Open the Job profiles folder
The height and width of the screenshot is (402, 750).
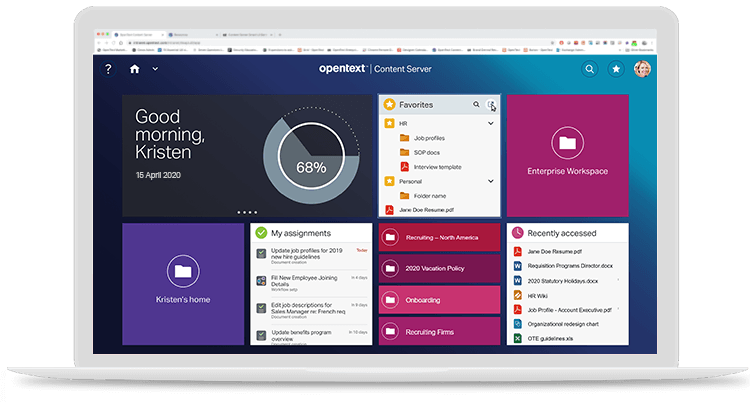430,137
